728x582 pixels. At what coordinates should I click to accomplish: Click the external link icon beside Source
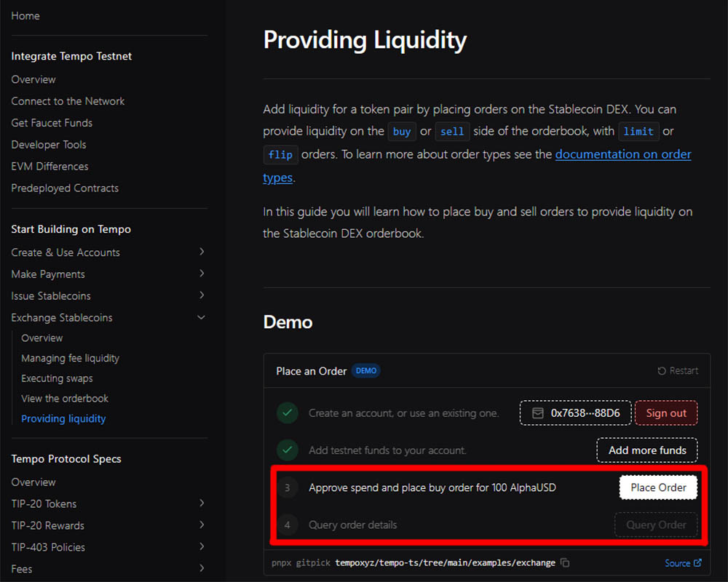point(697,563)
